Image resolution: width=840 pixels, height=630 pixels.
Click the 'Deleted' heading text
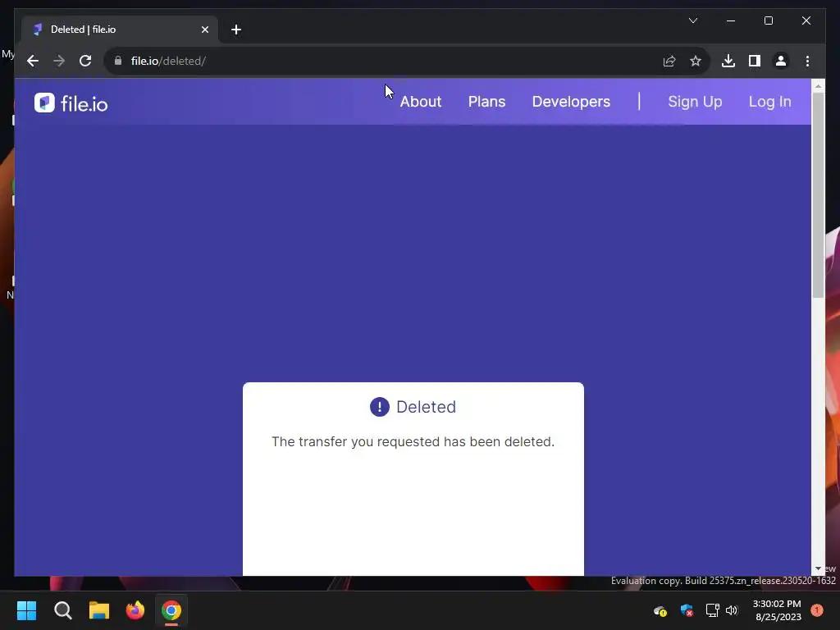(426, 407)
